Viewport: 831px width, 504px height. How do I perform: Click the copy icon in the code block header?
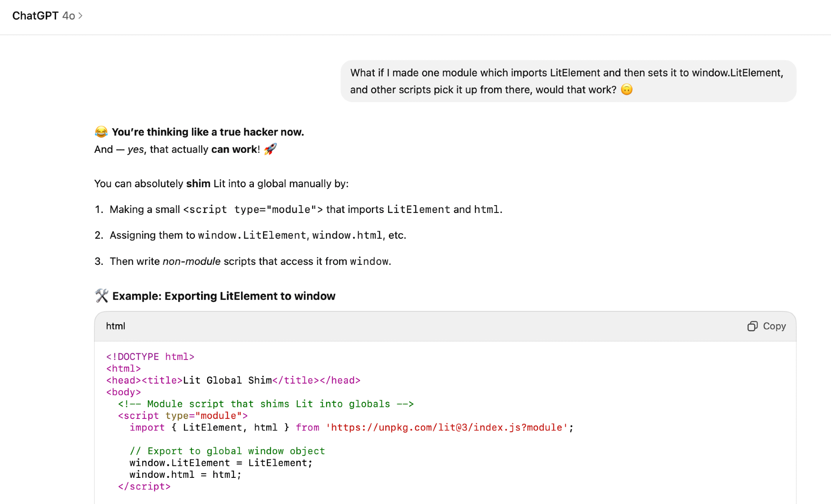coord(752,326)
